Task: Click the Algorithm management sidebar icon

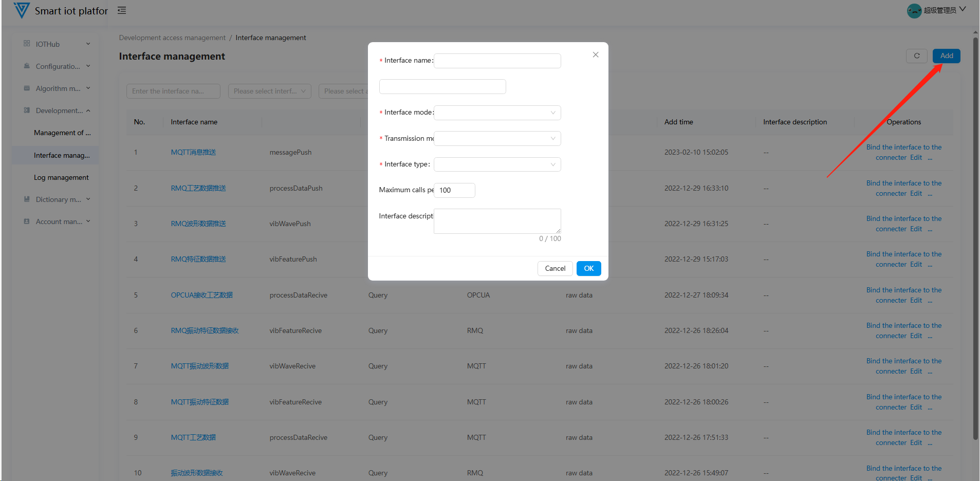Action: click(27, 88)
